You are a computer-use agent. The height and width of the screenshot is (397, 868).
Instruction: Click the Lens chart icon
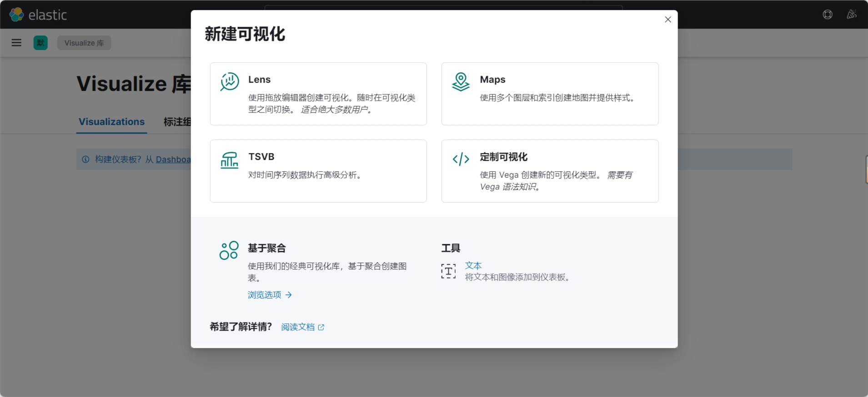click(230, 82)
